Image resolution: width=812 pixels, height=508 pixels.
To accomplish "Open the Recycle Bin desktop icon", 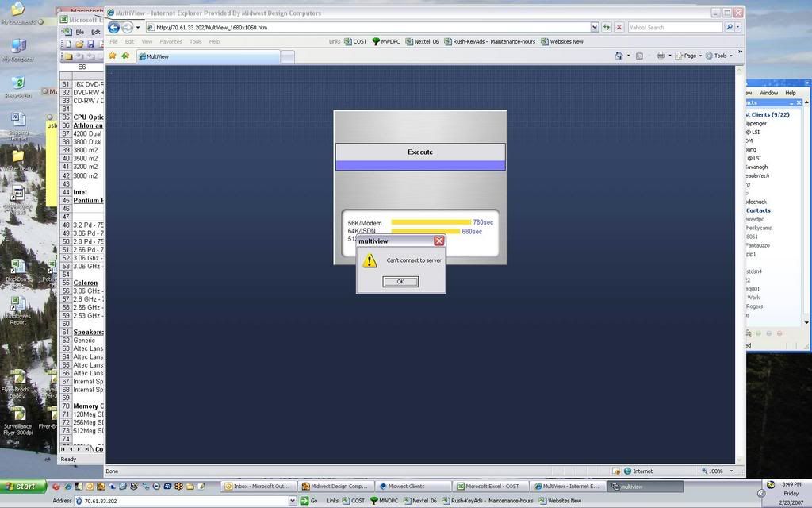I will tap(18, 87).
